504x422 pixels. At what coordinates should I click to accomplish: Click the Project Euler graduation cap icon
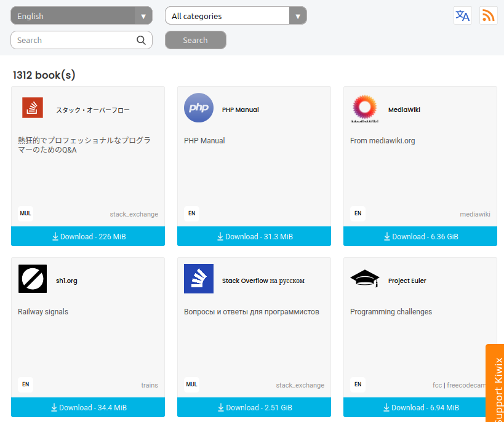[365, 278]
